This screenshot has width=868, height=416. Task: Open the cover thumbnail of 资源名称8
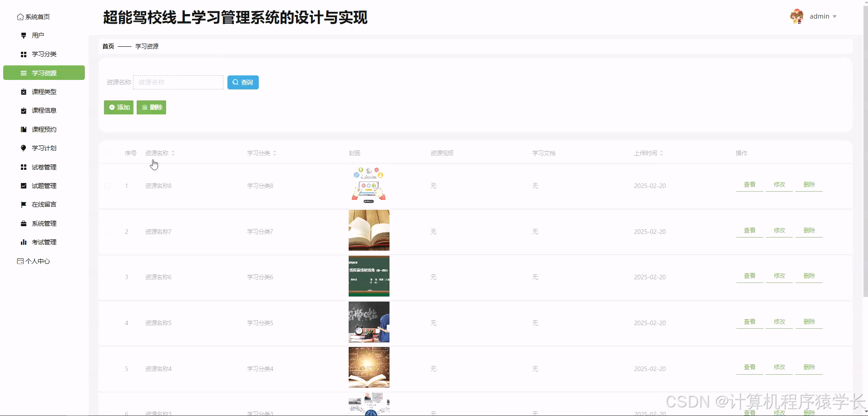[x=369, y=185]
